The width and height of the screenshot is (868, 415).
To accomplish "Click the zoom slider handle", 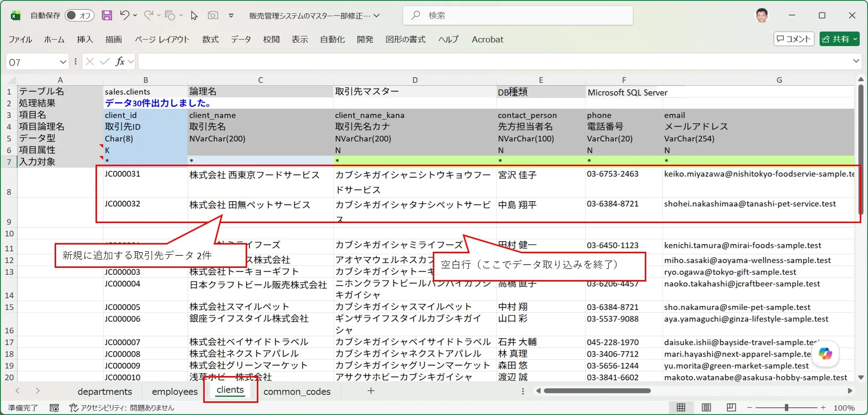I will [787, 408].
